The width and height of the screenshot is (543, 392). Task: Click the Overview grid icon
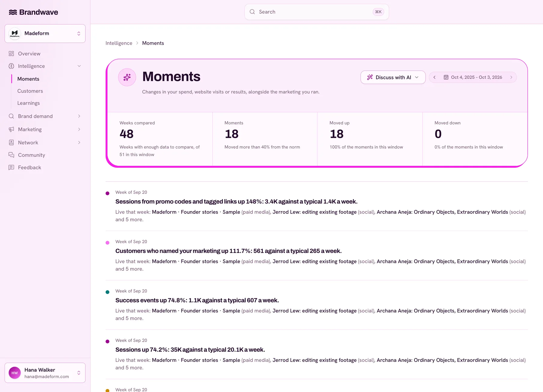pos(11,54)
